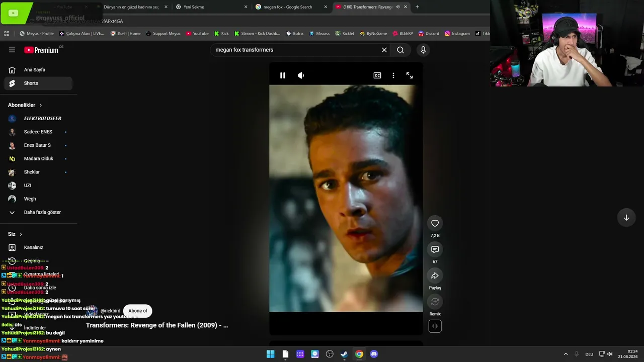Share the Short via Paylaş
Viewport: 644px width, 362px height.
(435, 276)
